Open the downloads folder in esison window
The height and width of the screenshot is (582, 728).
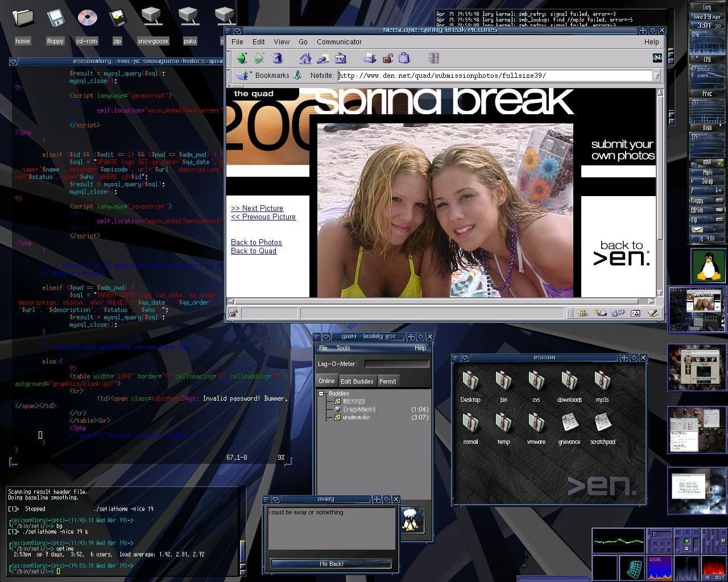click(569, 385)
